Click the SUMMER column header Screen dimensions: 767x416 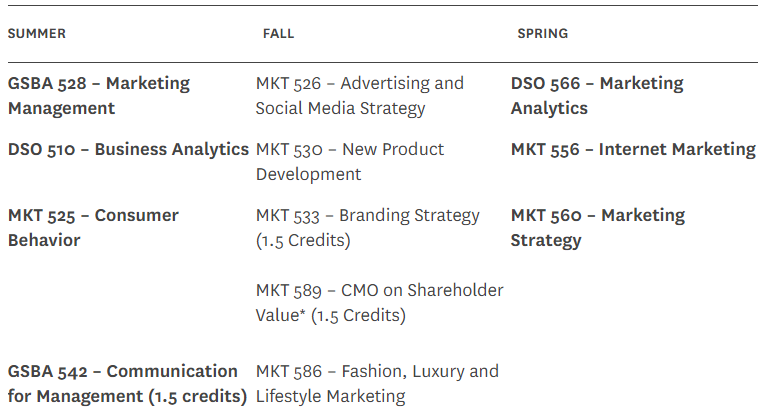(37, 33)
